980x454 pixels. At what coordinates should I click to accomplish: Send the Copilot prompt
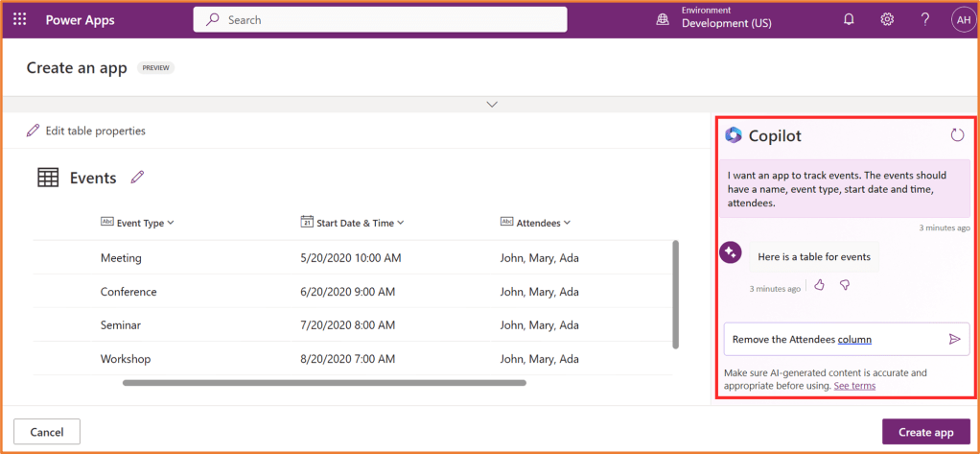pyautogui.click(x=954, y=339)
